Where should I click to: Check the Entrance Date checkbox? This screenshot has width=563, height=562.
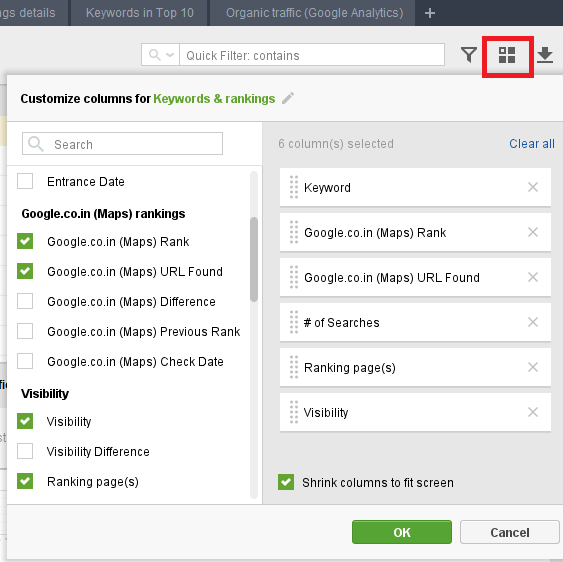pos(25,181)
